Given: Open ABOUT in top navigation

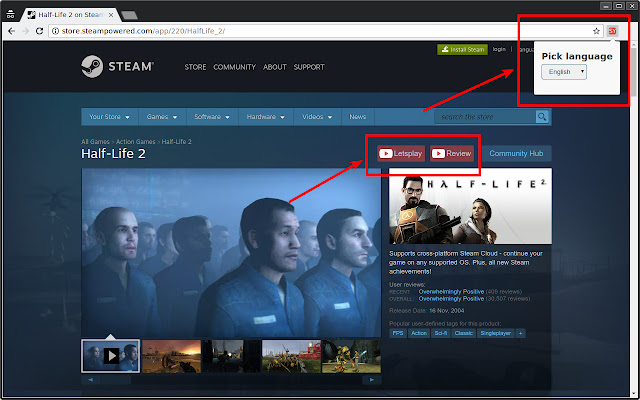Looking at the screenshot, I should pyautogui.click(x=275, y=67).
